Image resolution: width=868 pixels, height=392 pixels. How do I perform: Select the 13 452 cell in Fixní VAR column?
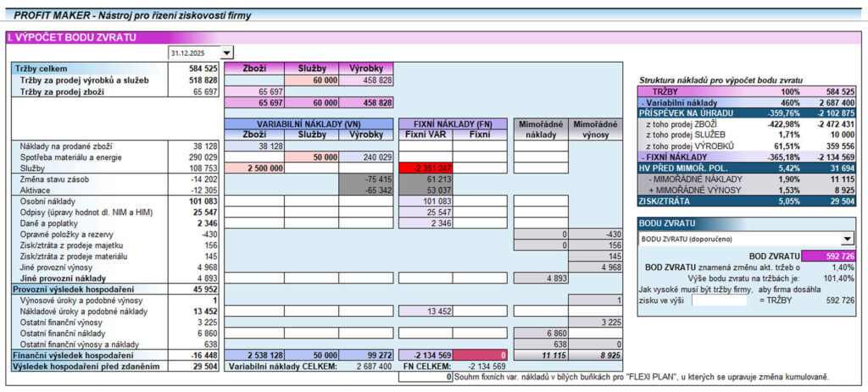426,310
